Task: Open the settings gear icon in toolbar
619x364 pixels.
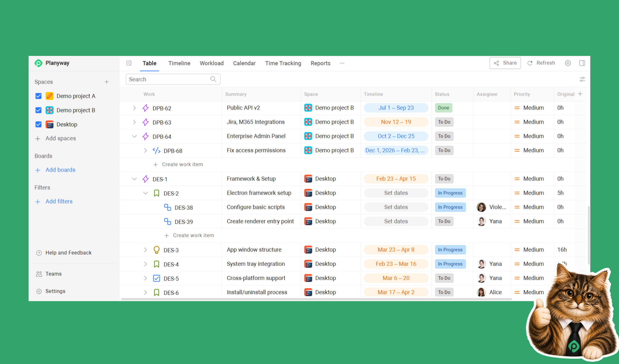Action: point(568,63)
